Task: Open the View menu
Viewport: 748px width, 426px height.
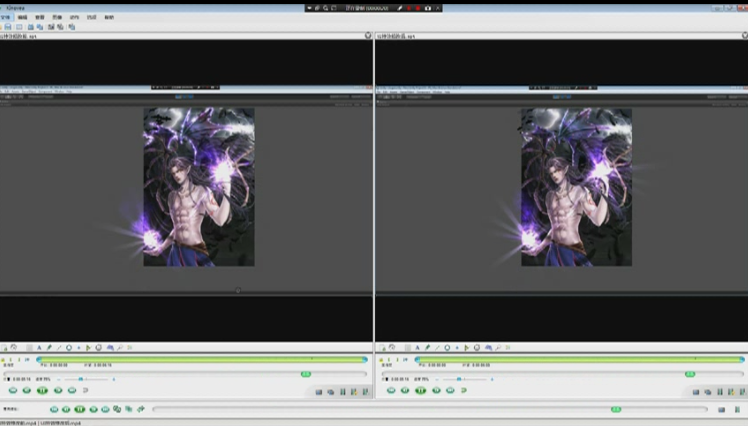Action: click(40, 17)
